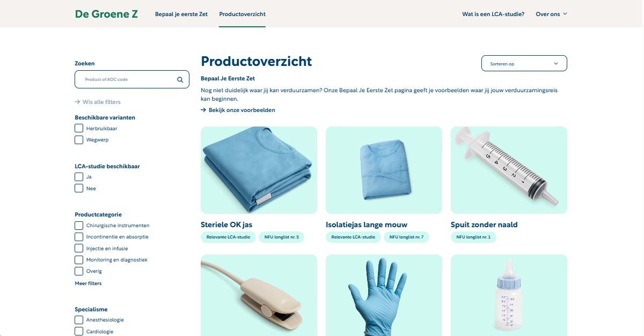Image resolution: width=644 pixels, height=336 pixels.
Task: Click the De Groene Z logo
Action: point(106,14)
